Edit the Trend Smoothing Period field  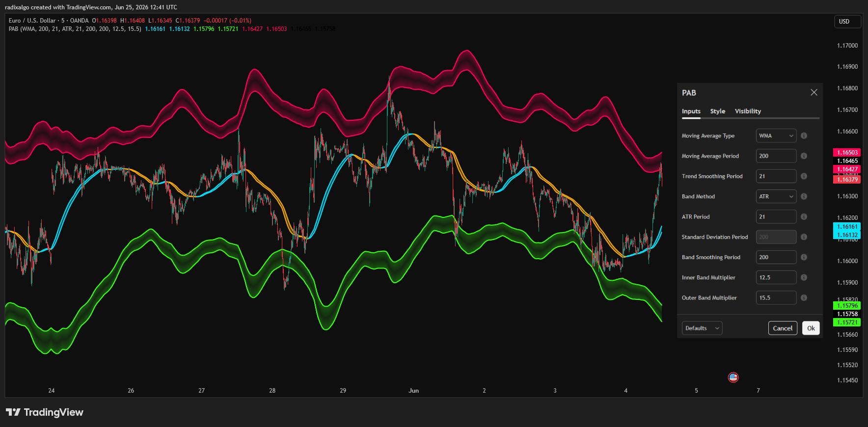coord(776,176)
